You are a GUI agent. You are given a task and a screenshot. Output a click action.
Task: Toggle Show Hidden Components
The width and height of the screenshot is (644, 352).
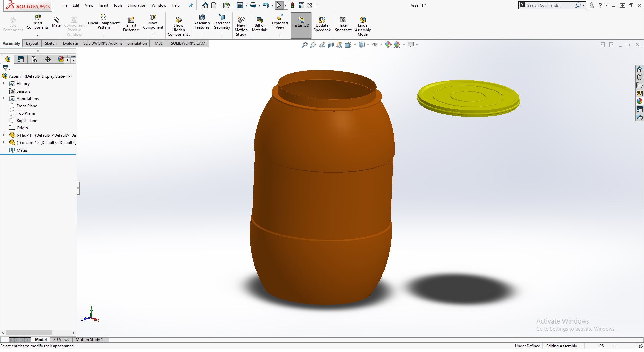tap(178, 20)
